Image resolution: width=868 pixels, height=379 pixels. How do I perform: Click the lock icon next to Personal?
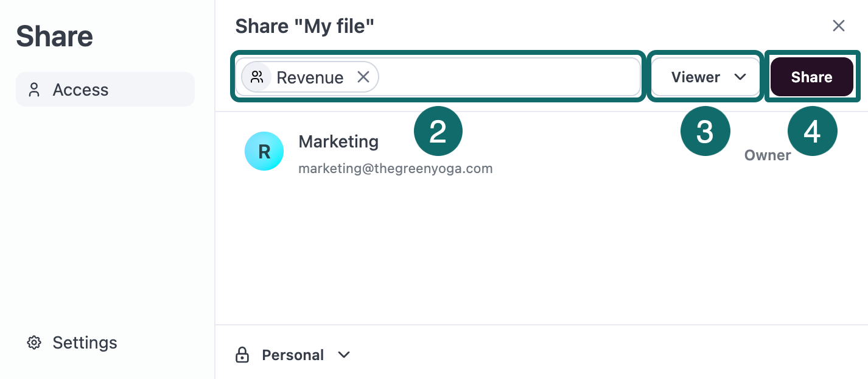243,355
